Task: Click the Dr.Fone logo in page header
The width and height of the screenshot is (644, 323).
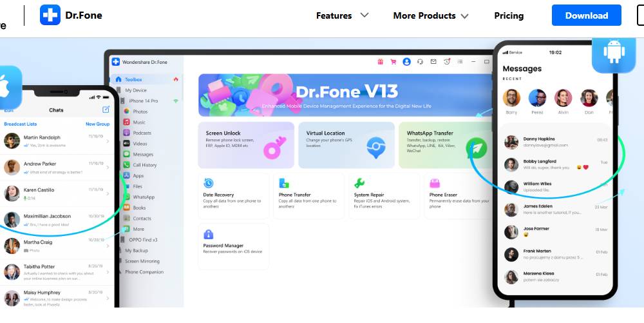Action: pos(71,15)
